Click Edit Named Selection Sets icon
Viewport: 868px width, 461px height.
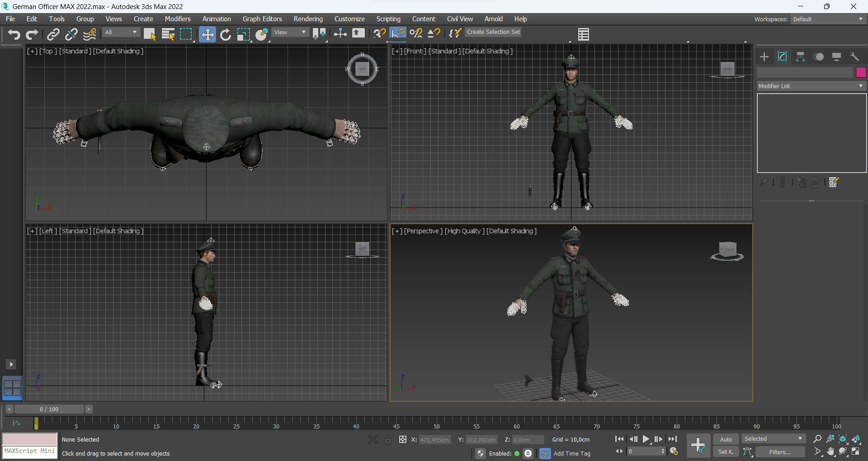tap(455, 34)
